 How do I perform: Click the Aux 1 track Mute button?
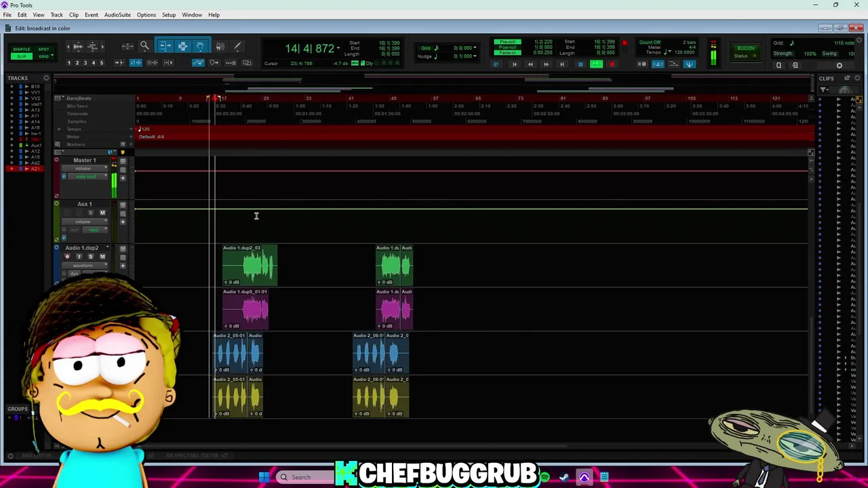point(102,213)
